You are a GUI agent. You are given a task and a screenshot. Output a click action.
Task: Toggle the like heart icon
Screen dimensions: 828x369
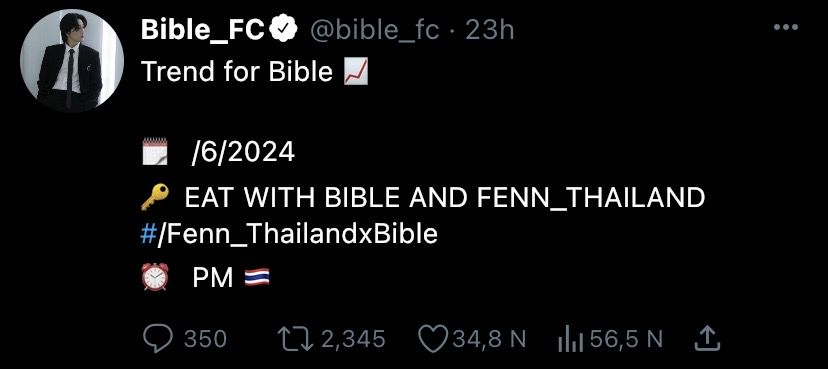(x=432, y=339)
